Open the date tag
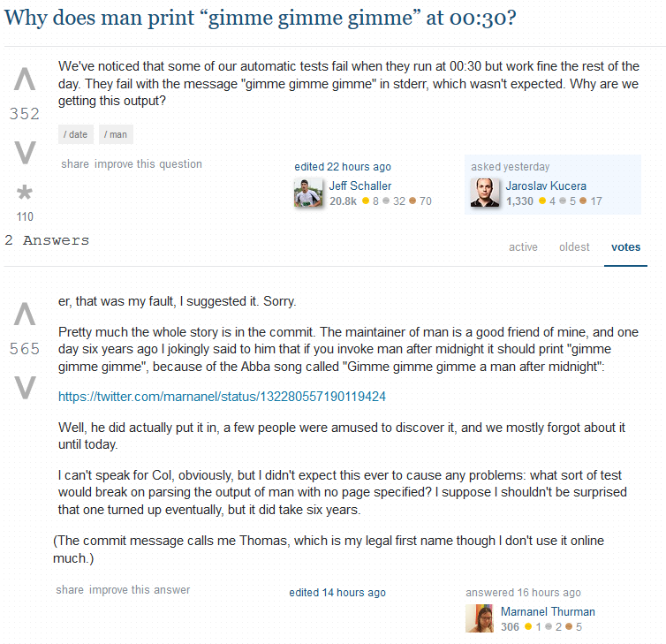 click(76, 134)
